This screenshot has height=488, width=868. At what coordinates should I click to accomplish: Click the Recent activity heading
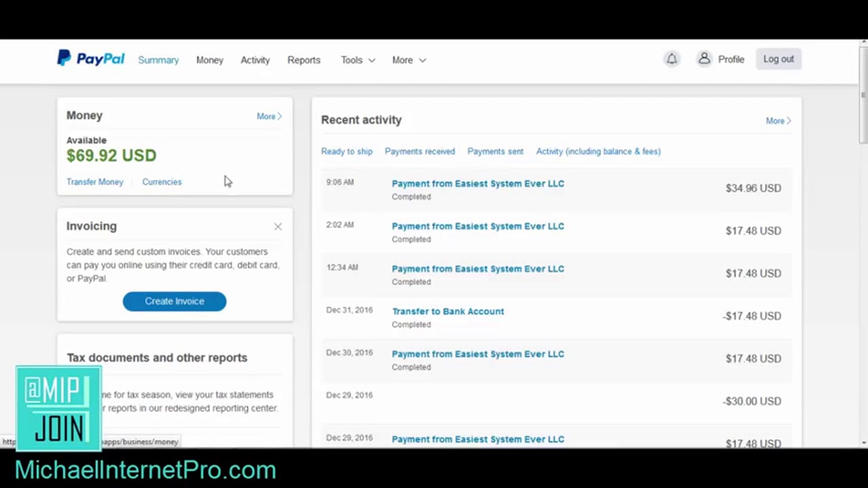pyautogui.click(x=361, y=119)
